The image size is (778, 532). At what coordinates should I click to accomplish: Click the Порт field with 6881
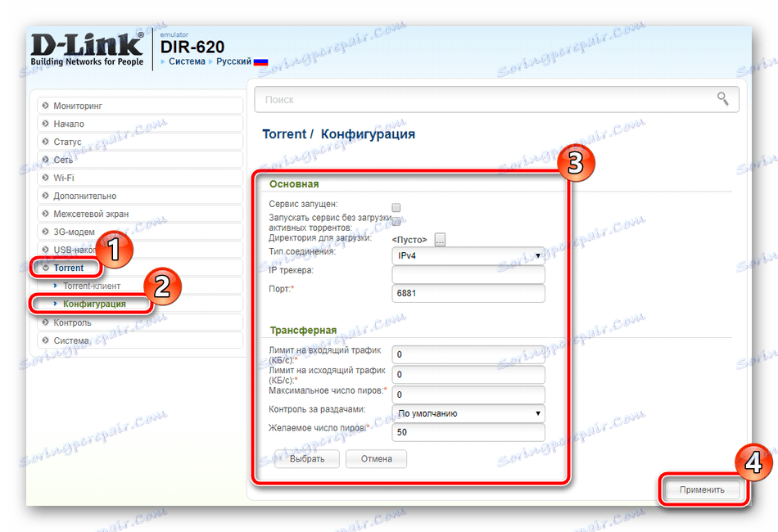pos(468,293)
